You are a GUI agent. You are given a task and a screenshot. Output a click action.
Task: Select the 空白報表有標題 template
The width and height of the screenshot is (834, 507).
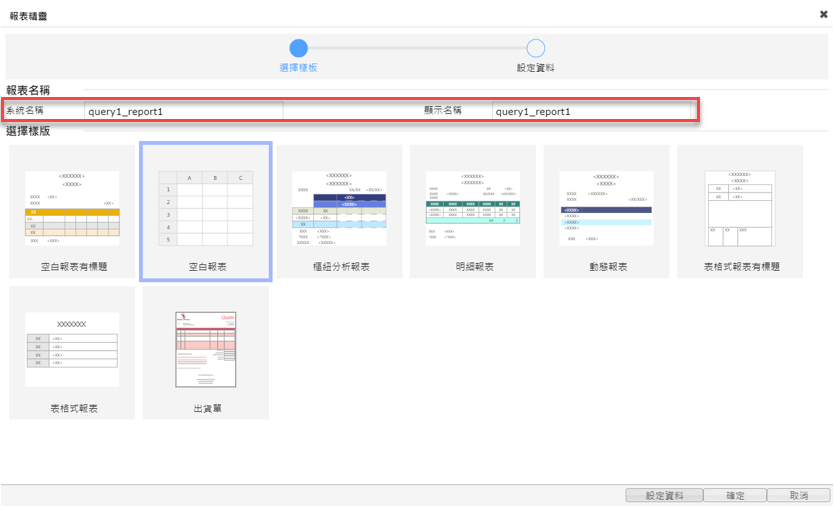tap(72, 212)
